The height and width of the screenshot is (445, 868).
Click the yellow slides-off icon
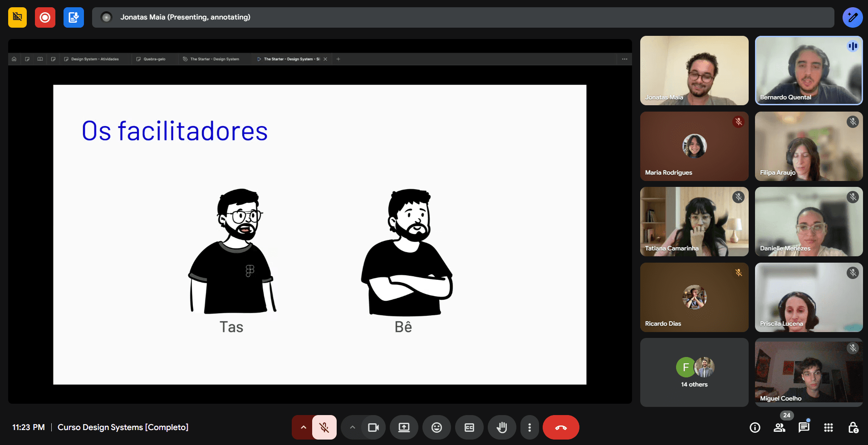tap(18, 17)
